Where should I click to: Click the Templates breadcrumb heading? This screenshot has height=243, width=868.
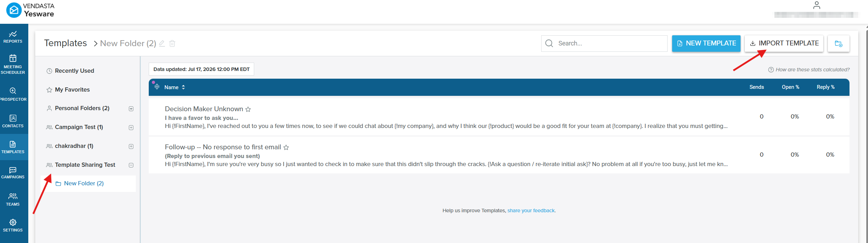(x=65, y=43)
